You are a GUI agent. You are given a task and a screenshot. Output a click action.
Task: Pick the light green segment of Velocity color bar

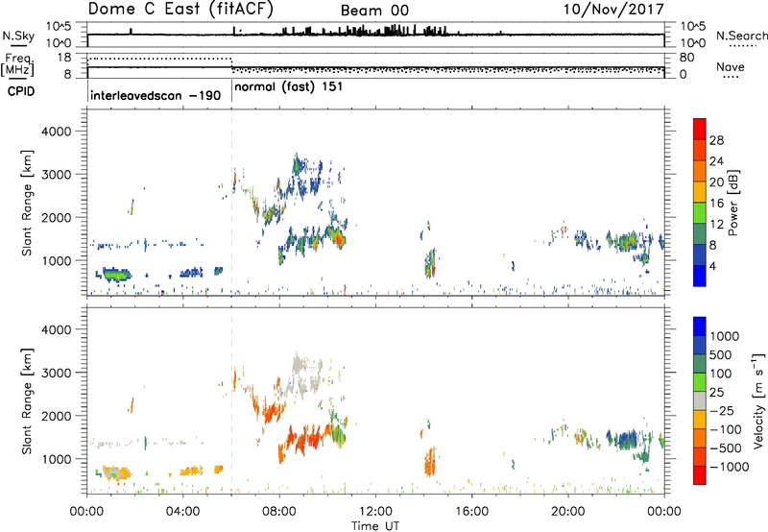click(x=700, y=382)
